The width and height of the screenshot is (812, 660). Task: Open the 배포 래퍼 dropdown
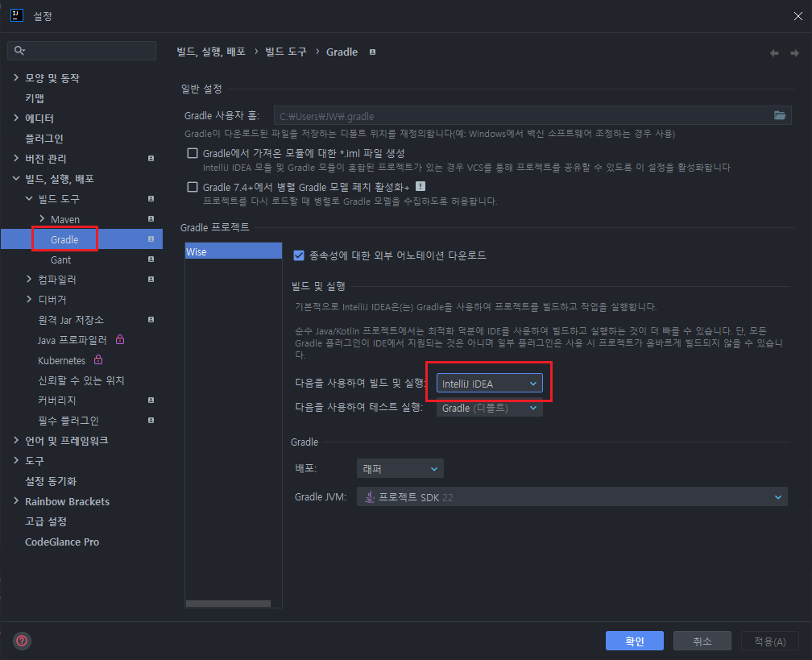tap(400, 468)
